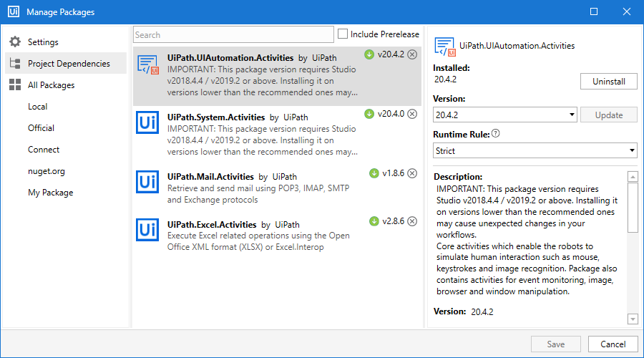The width and height of the screenshot is (644, 358).
Task: Open the Version dropdown showing 20.4.2
Action: pyautogui.click(x=504, y=115)
